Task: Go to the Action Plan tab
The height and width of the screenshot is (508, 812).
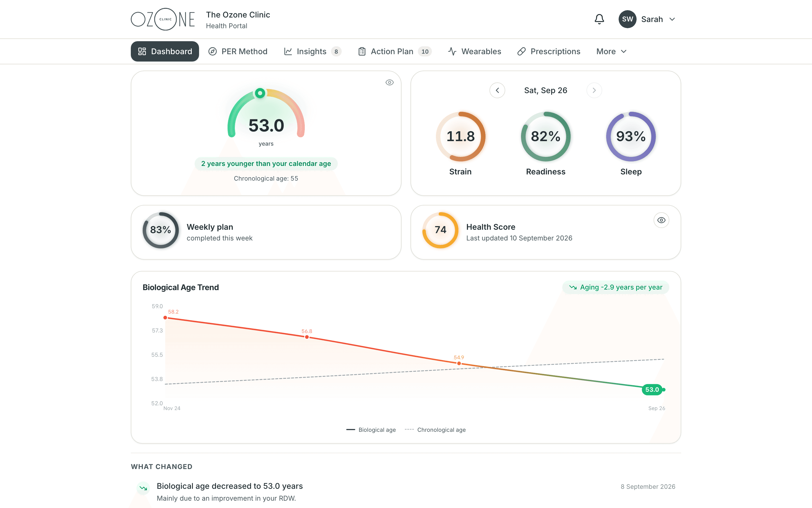Action: coord(395,51)
